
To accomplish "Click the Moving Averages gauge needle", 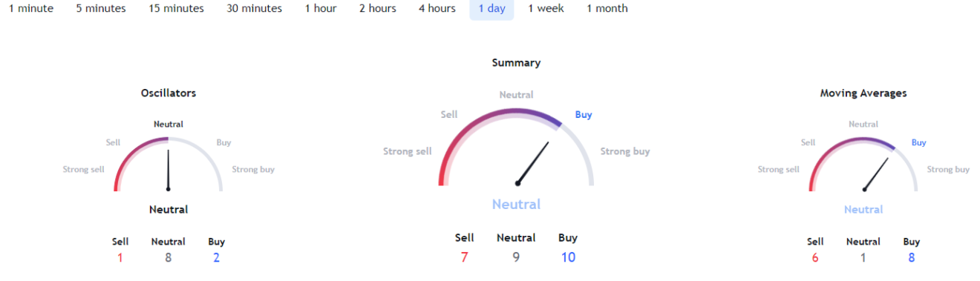I will (x=876, y=173).
